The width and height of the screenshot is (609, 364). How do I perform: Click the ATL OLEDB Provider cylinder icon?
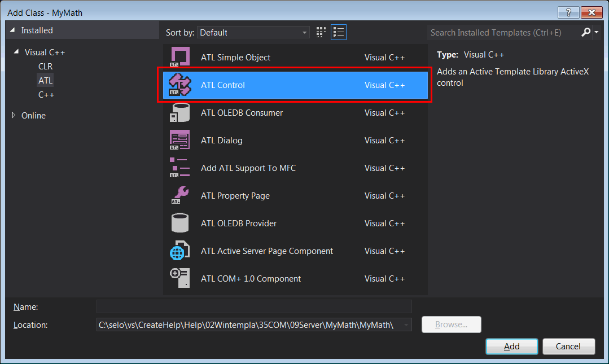click(180, 223)
